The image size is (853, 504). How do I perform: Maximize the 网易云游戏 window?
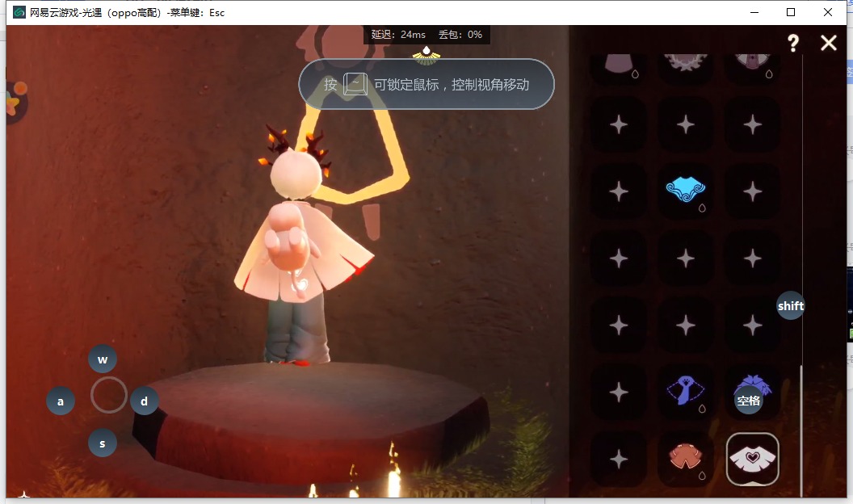pyautogui.click(x=791, y=12)
